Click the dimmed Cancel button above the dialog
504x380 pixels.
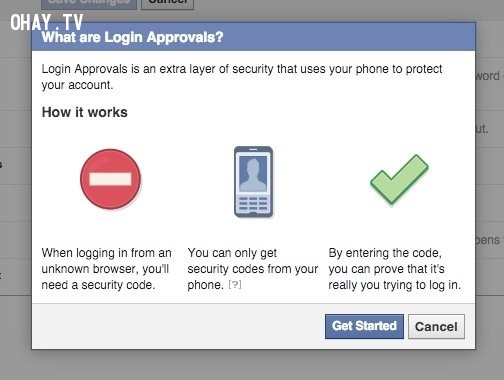tap(167, 3)
